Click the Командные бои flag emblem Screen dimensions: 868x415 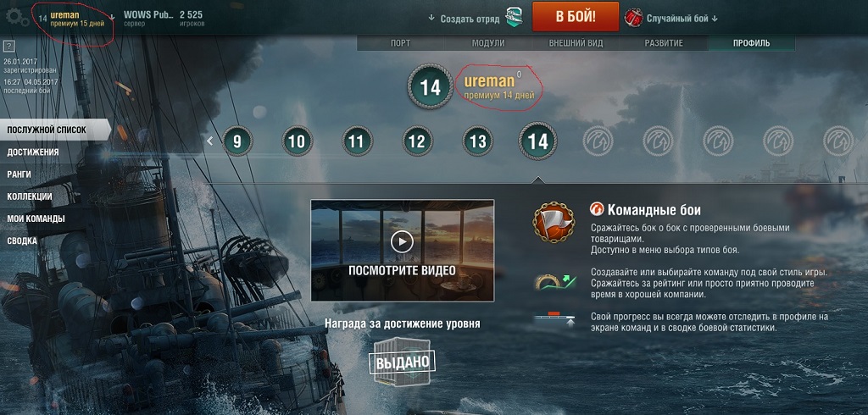coord(554,222)
